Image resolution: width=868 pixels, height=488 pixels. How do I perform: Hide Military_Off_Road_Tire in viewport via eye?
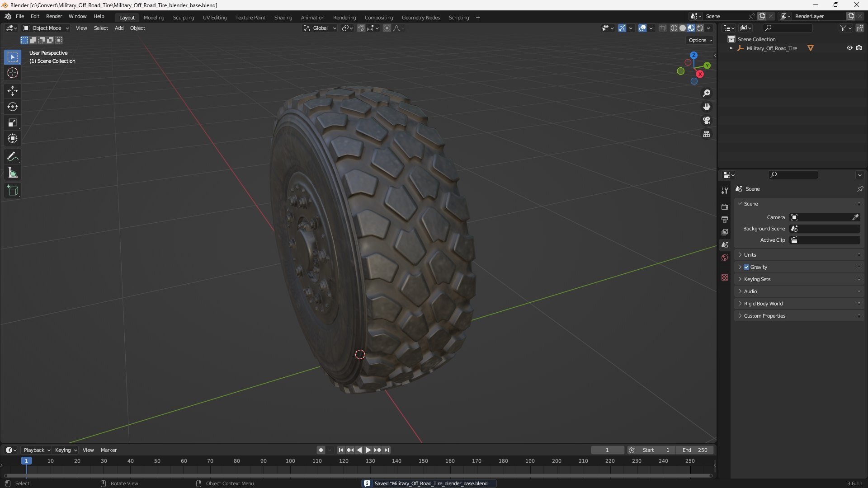coord(849,48)
